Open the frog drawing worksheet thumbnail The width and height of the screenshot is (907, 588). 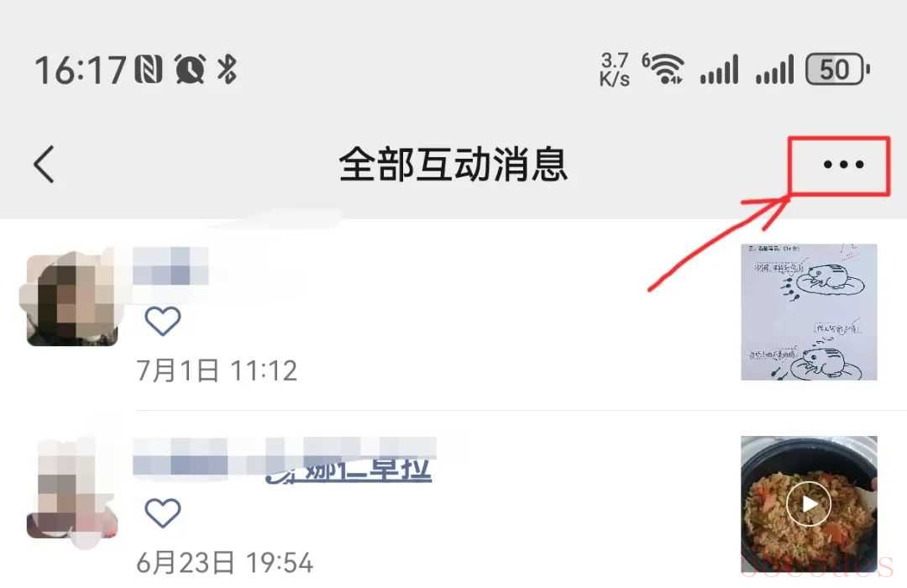pos(809,312)
